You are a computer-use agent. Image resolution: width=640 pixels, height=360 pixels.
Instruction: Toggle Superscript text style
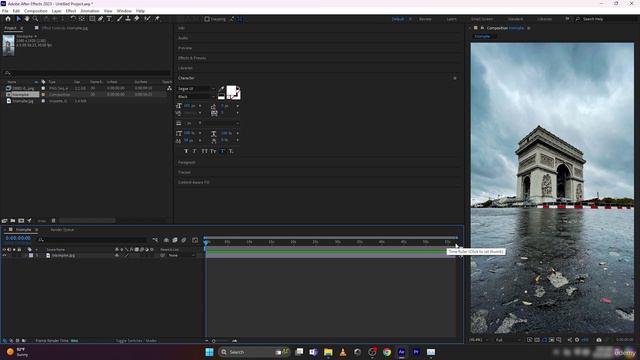[x=222, y=151]
